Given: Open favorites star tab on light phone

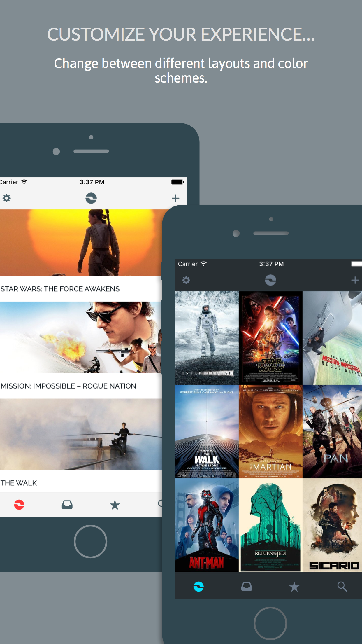Looking at the screenshot, I should 115,505.
